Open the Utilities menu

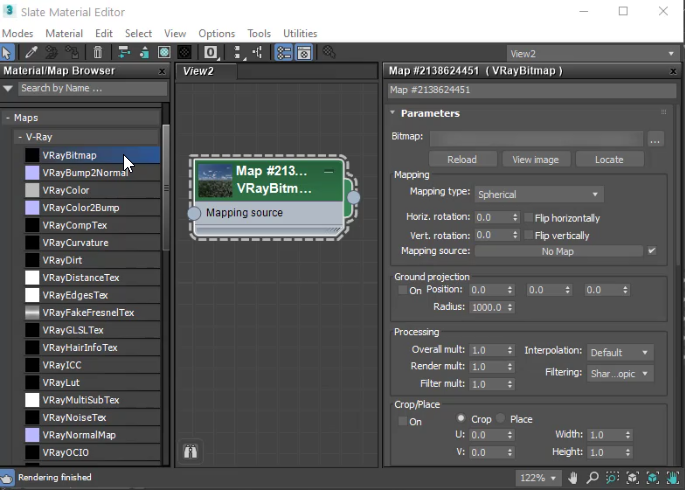(x=300, y=33)
